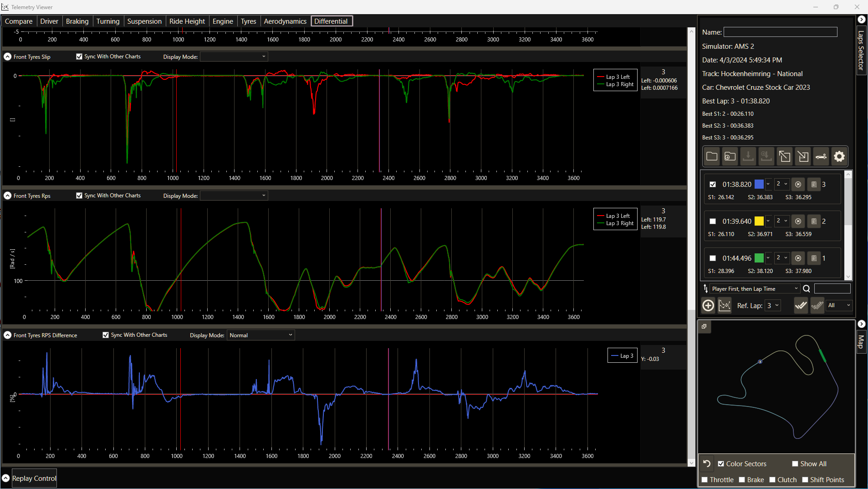
Task: Reset the map view with undo icon
Action: pyautogui.click(x=707, y=464)
